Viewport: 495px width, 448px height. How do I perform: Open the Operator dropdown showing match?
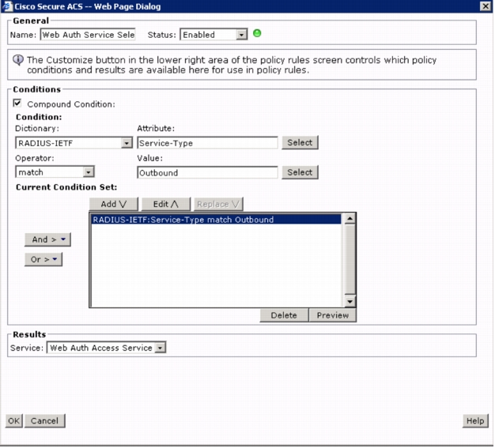55,172
